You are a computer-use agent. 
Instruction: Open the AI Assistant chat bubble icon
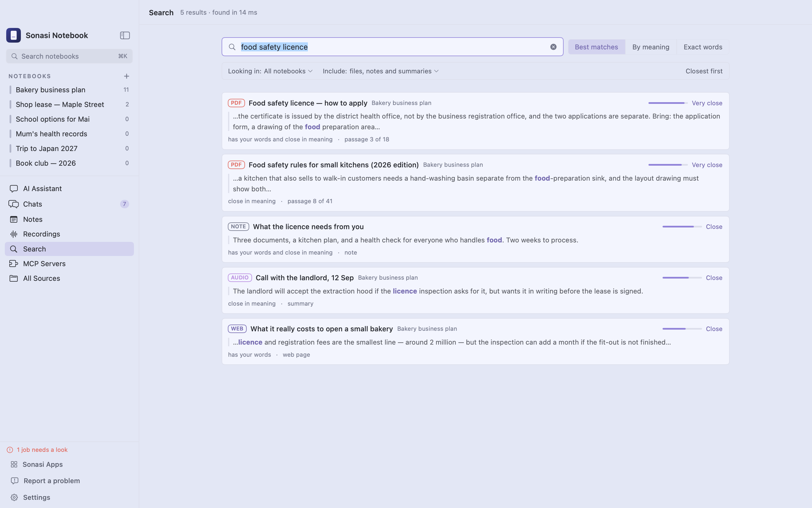point(14,189)
